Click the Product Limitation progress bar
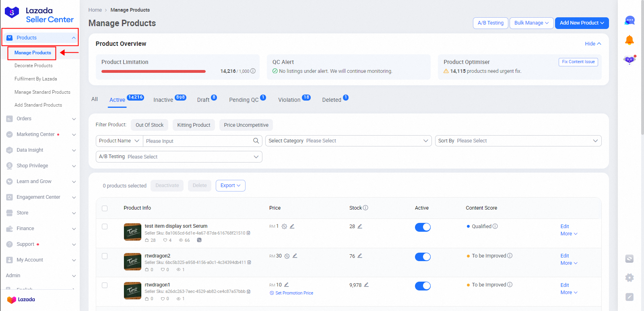The image size is (644, 311). (153, 71)
